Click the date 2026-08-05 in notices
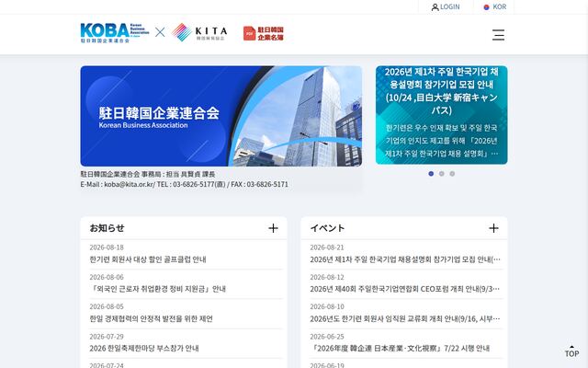 coord(107,306)
